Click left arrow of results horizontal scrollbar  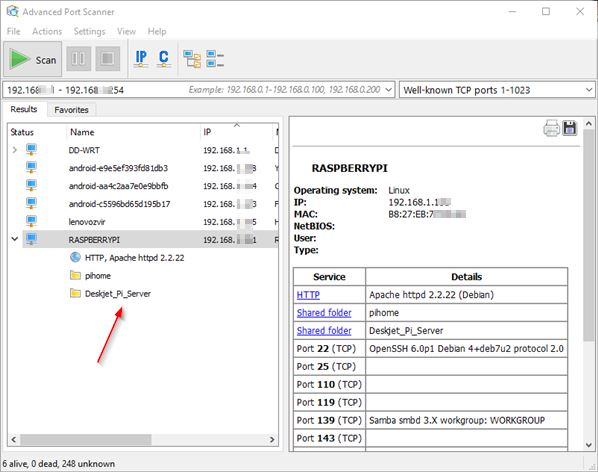[x=14, y=440]
